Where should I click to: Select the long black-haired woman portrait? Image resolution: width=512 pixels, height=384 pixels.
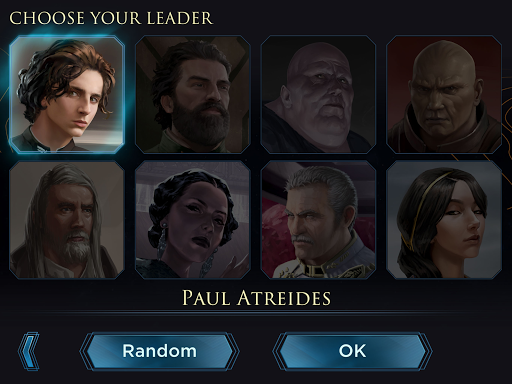[444, 220]
